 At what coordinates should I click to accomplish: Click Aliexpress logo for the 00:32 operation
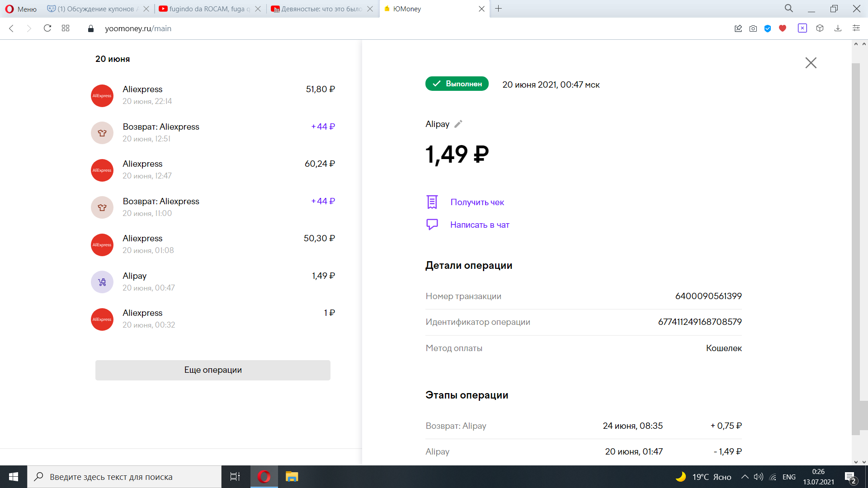coord(102,319)
